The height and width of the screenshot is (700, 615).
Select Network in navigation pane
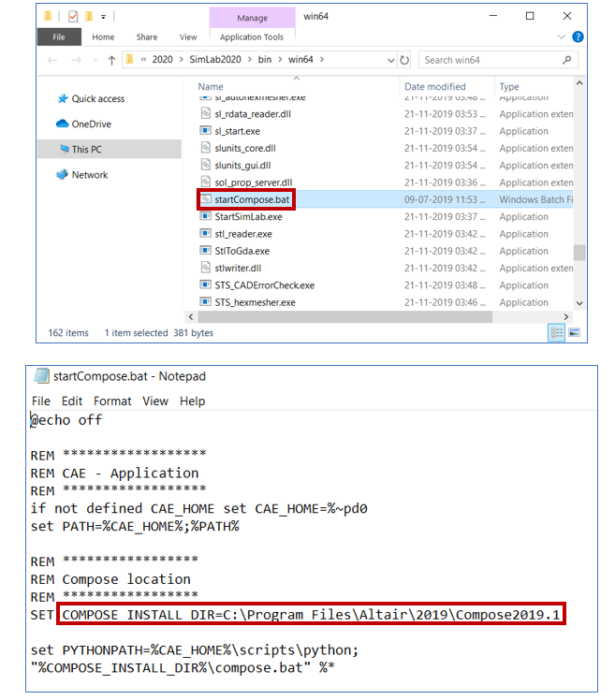tap(82, 175)
